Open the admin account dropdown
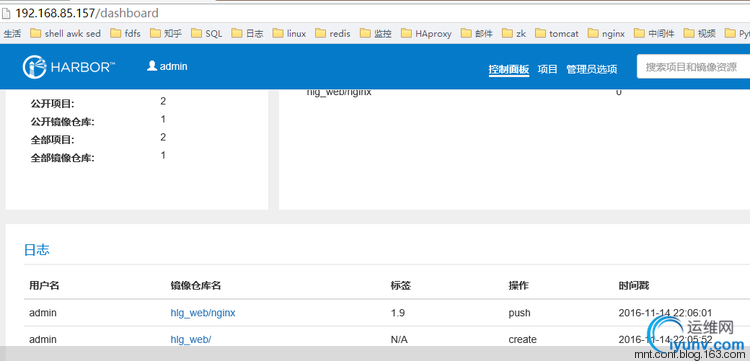Image resolution: width=750 pixels, height=361 pixels. [x=167, y=66]
